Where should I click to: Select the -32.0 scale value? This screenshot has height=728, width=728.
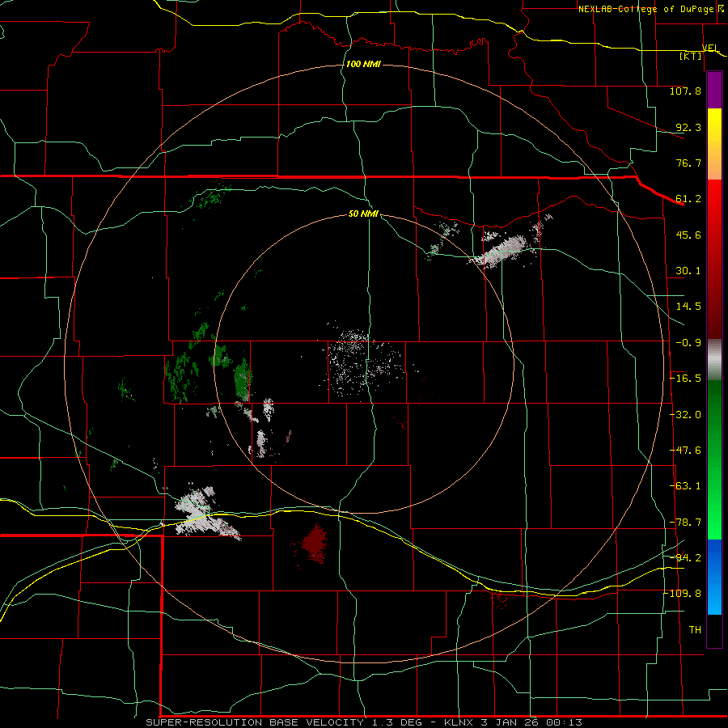[x=685, y=415]
